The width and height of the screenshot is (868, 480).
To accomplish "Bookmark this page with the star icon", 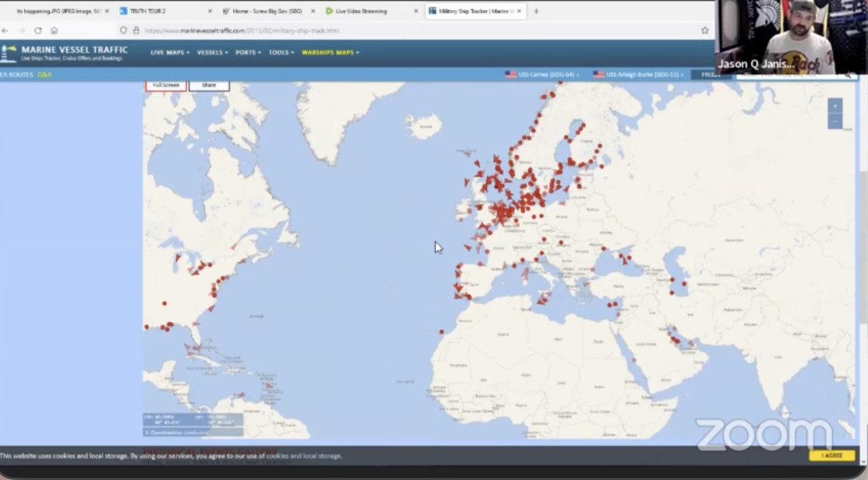I will pyautogui.click(x=704, y=31).
